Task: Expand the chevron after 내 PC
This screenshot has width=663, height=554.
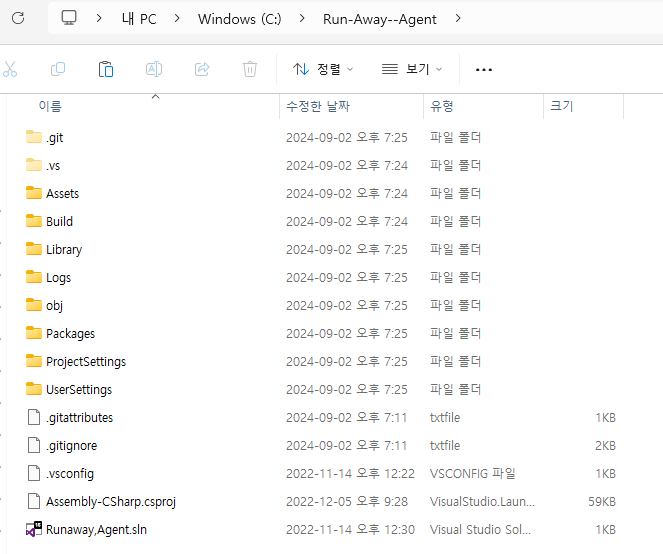Action: click(x=177, y=18)
